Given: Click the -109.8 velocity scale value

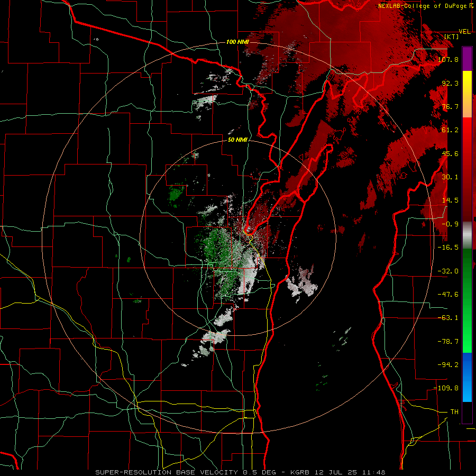Looking at the screenshot, I should 446,388.
